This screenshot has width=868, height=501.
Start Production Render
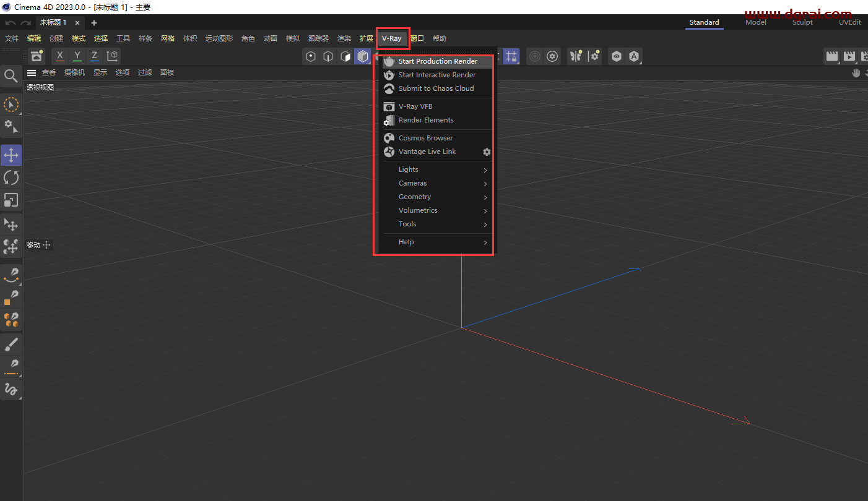[438, 61]
